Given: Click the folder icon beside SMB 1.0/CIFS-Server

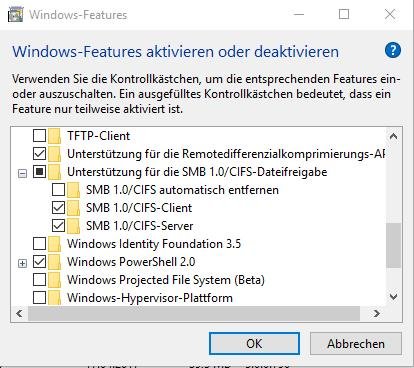Looking at the screenshot, I should 73,226.
